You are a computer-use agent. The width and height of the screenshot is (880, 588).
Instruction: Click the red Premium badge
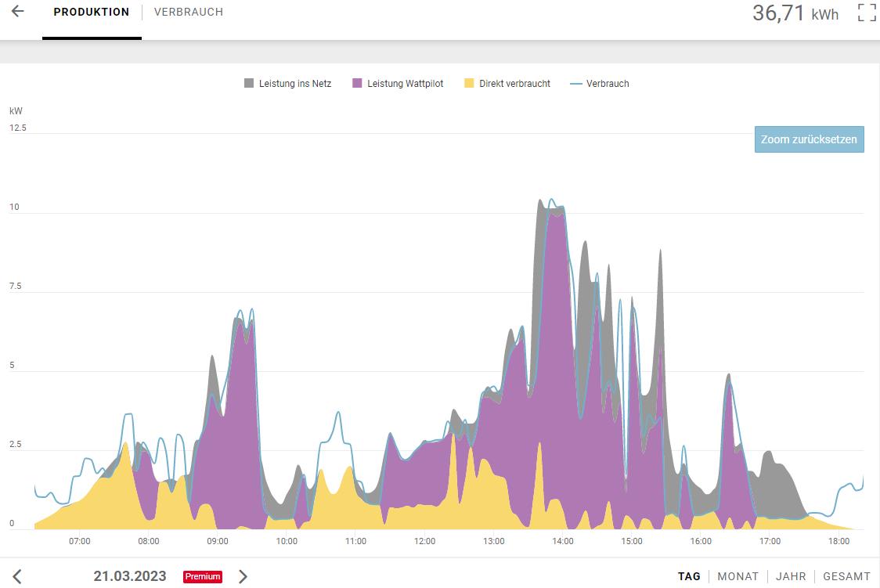[x=203, y=576]
